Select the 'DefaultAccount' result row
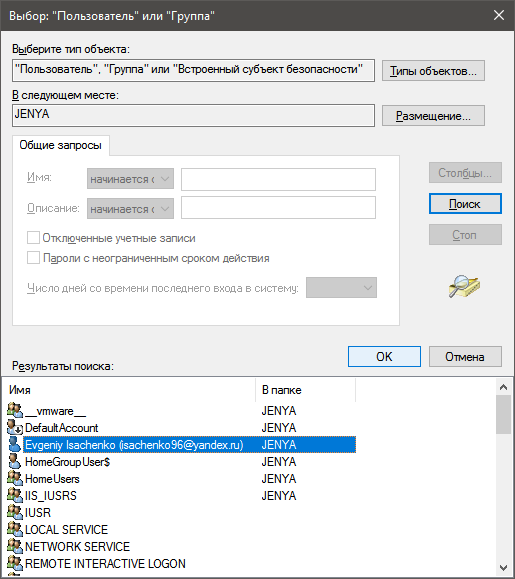Viewport: 515px width, 579px height. pos(181,428)
